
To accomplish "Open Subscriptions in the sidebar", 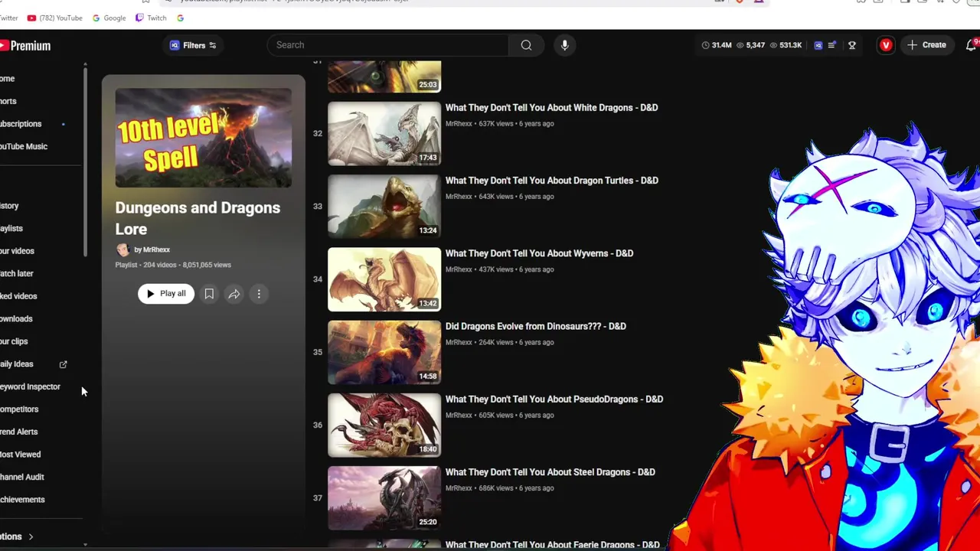I will tap(21, 124).
